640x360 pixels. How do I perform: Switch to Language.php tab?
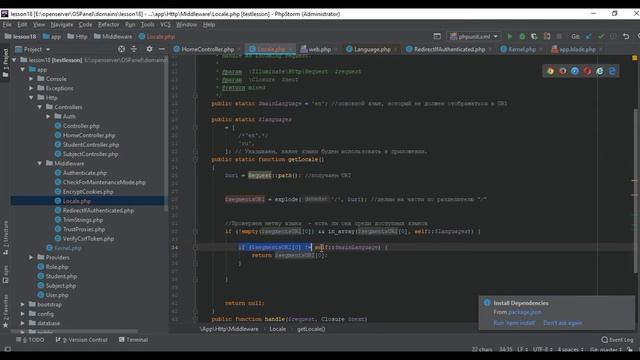pyautogui.click(x=372, y=49)
